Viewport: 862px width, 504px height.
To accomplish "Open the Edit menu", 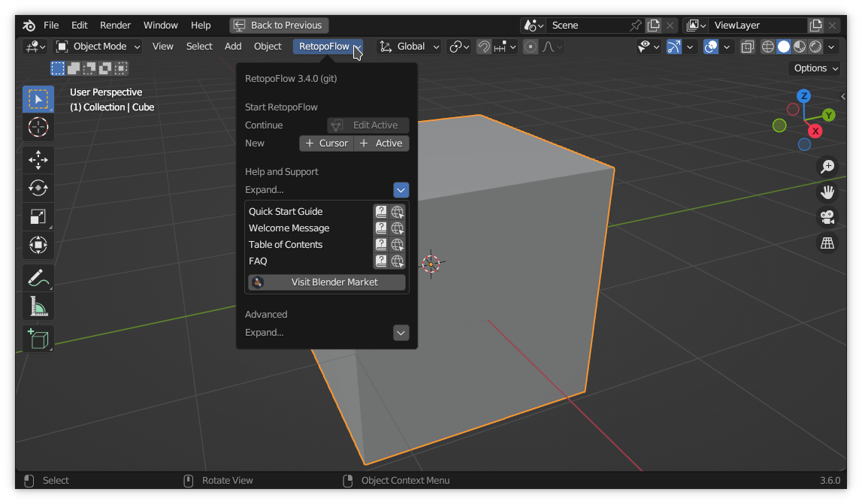I will coord(79,26).
